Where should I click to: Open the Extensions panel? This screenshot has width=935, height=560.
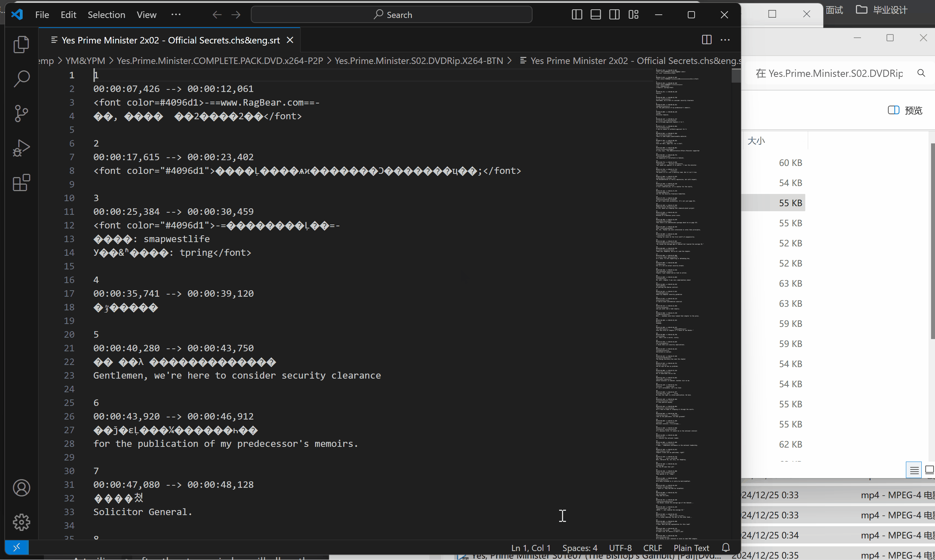point(22,182)
